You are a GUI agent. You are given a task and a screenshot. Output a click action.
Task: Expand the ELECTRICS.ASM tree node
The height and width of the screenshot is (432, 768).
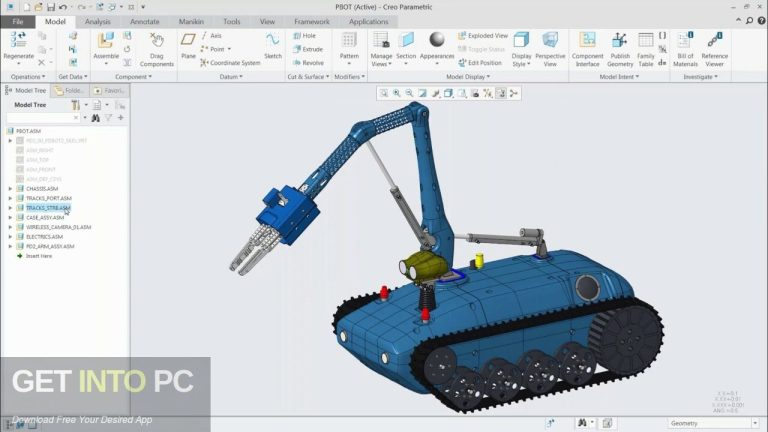[x=10, y=237]
